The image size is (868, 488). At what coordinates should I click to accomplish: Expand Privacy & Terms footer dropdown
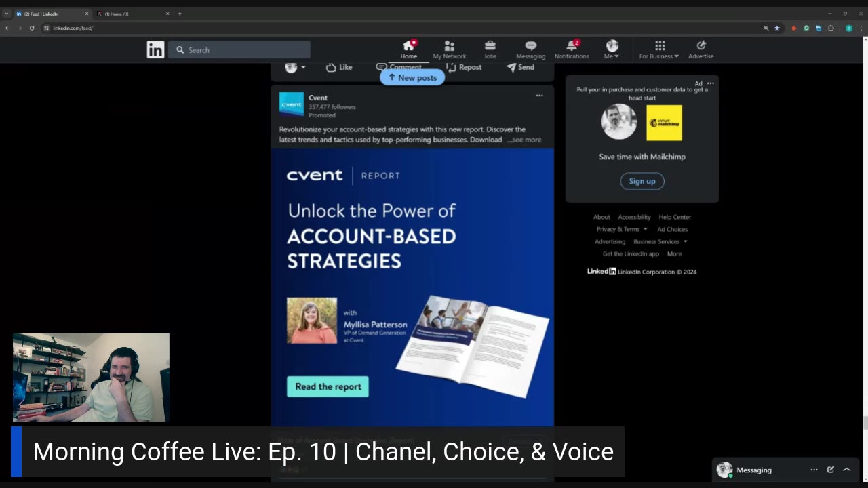click(x=622, y=229)
